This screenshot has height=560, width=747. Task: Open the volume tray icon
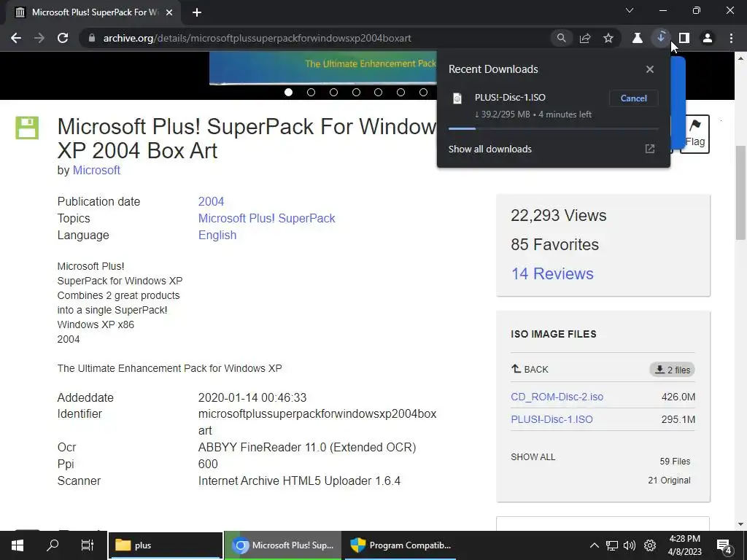(630, 545)
